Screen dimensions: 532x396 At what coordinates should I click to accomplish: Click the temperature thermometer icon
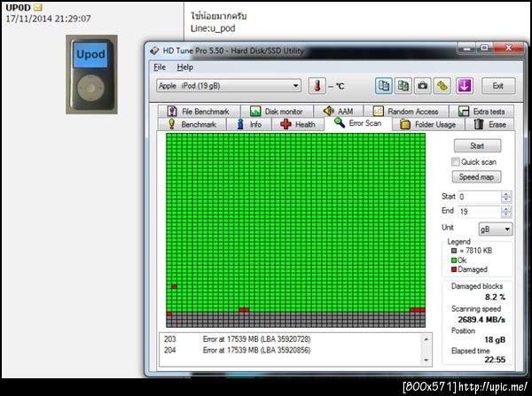click(317, 86)
